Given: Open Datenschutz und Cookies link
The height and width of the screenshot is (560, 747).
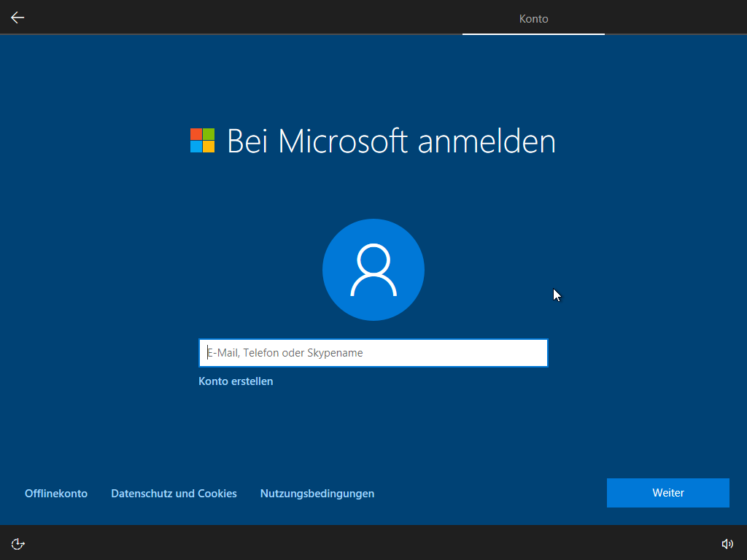Looking at the screenshot, I should coord(174,494).
